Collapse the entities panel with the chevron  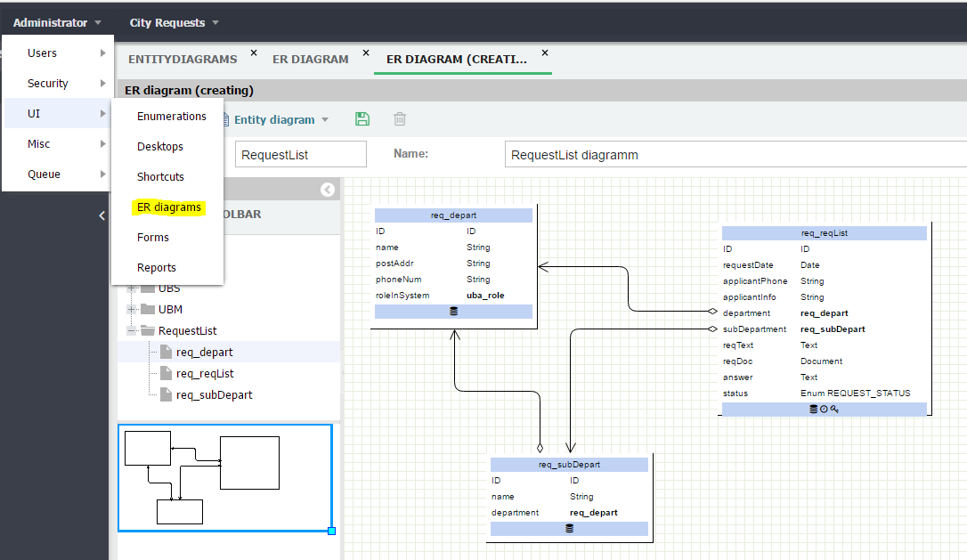[x=328, y=189]
